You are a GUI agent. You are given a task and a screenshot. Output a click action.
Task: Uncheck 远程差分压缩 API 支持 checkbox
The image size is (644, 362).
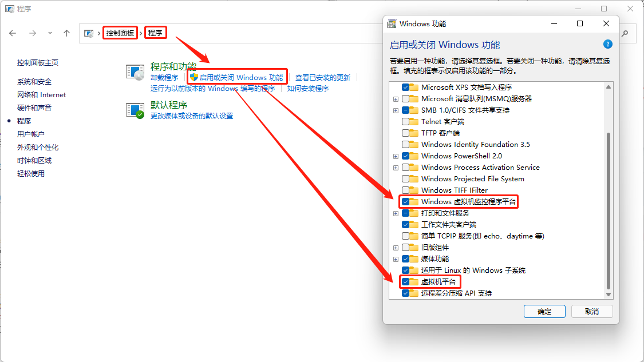click(405, 293)
